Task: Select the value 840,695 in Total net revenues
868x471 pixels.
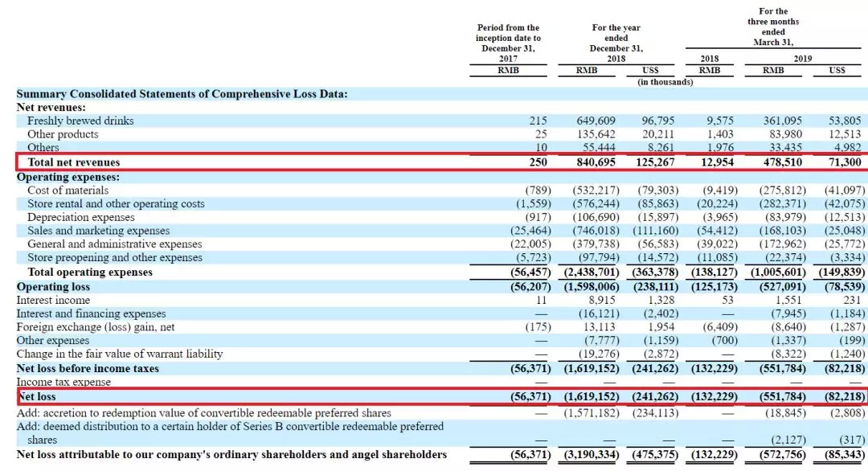Action: click(x=595, y=162)
